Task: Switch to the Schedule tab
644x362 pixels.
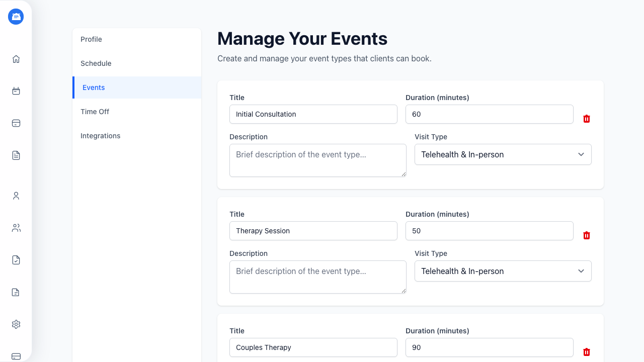Action: [x=96, y=63]
